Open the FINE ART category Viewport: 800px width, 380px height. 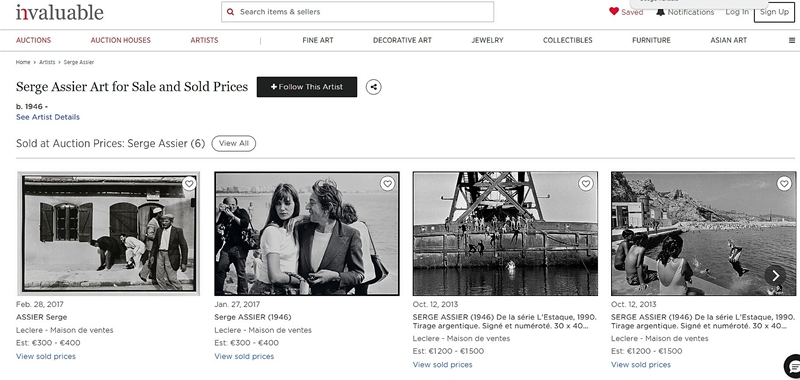[318, 40]
